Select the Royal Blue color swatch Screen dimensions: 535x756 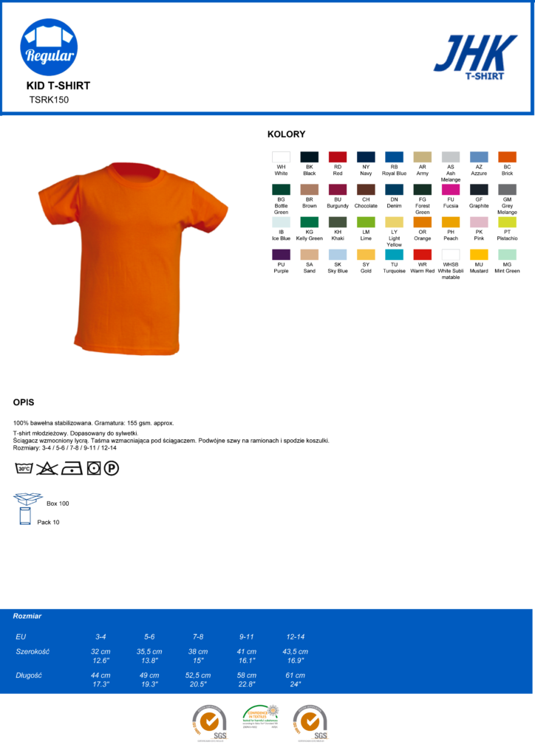pos(394,157)
